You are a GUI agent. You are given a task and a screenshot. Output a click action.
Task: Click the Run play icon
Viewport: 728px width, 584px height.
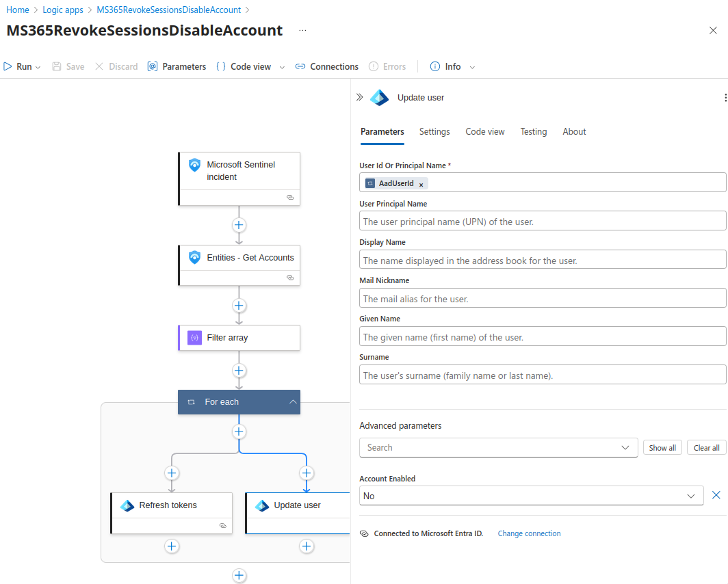click(x=8, y=66)
